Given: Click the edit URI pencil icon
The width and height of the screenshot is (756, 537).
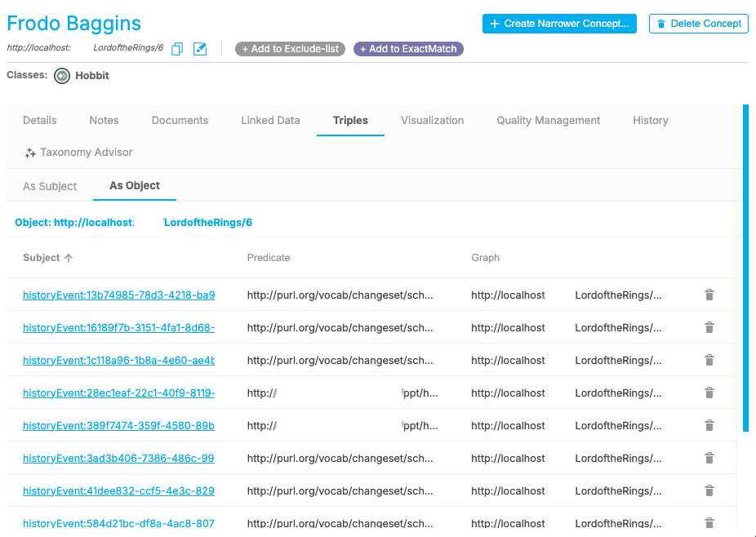Looking at the screenshot, I should pos(200,49).
